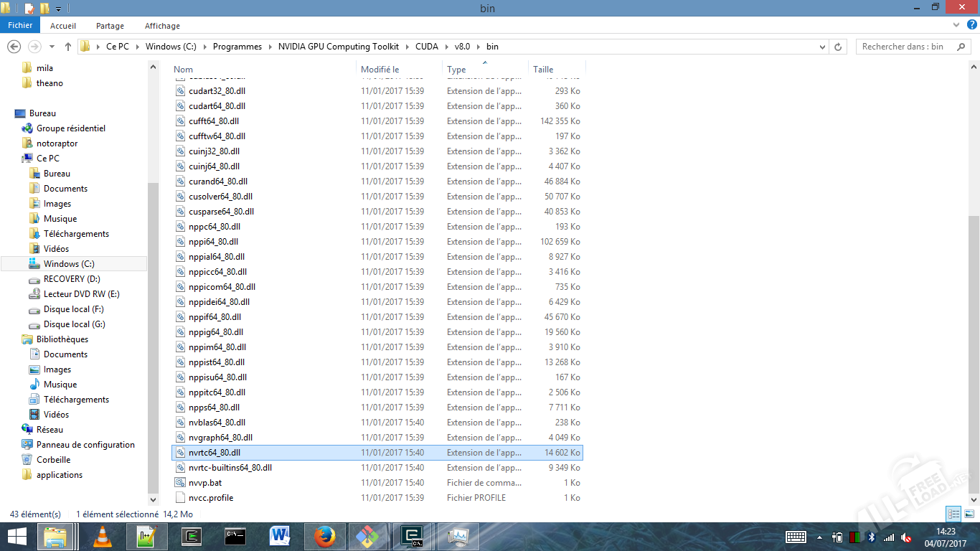Refresh the current folder view
The image size is (980, 551).
[838, 47]
